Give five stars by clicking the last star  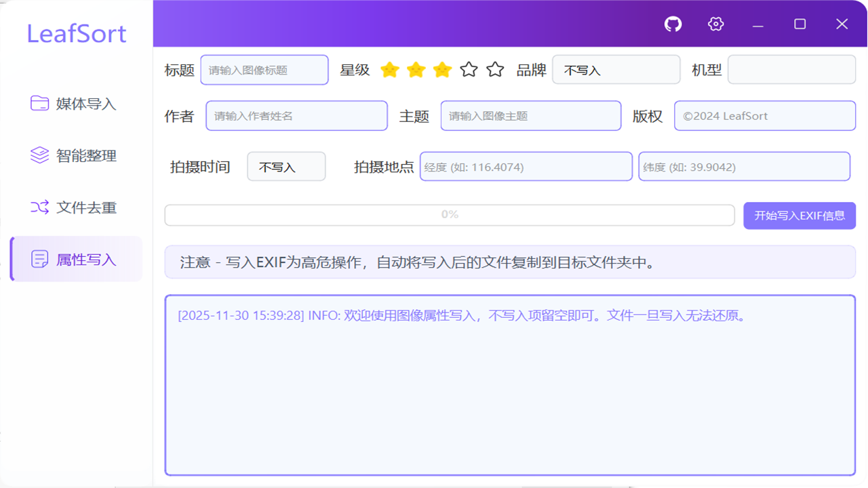tap(495, 69)
